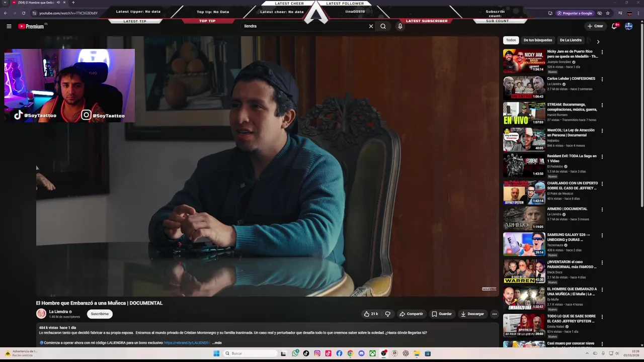Open YouTube notifications bell

click(x=614, y=26)
